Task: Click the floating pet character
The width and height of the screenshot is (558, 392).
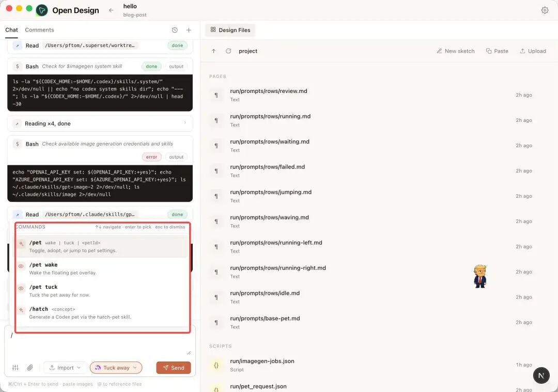Action: pos(479,276)
